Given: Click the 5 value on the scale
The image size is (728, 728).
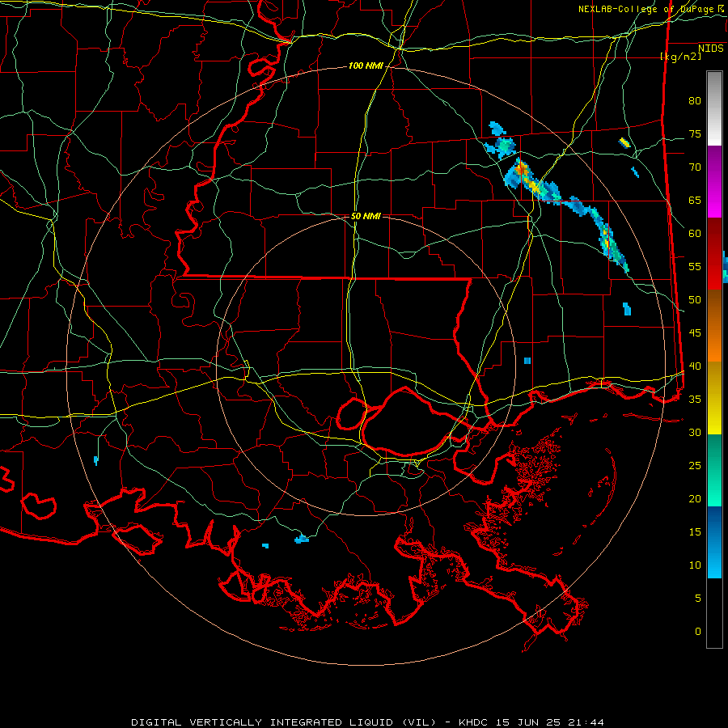Looking at the screenshot, I should (x=698, y=598).
